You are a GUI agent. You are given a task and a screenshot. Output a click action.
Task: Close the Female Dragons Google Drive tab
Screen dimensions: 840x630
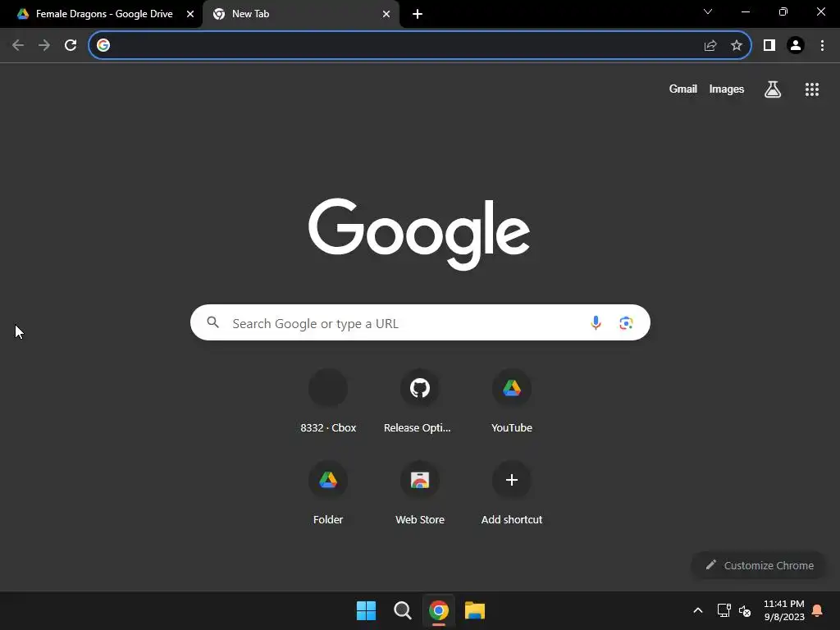click(190, 15)
